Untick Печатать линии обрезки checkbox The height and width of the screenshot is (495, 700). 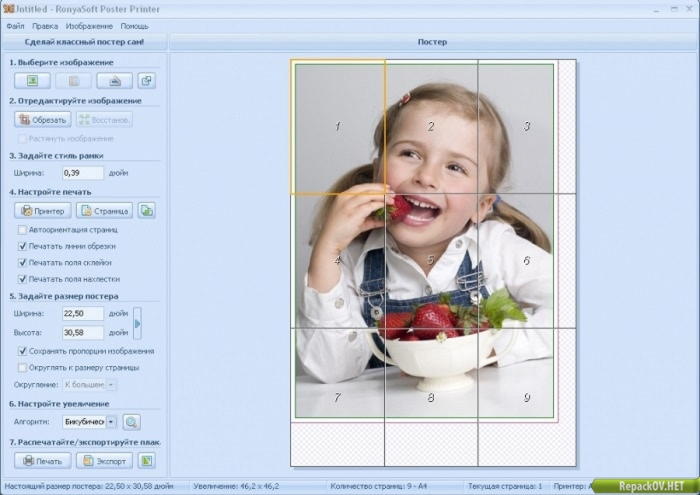[22, 246]
